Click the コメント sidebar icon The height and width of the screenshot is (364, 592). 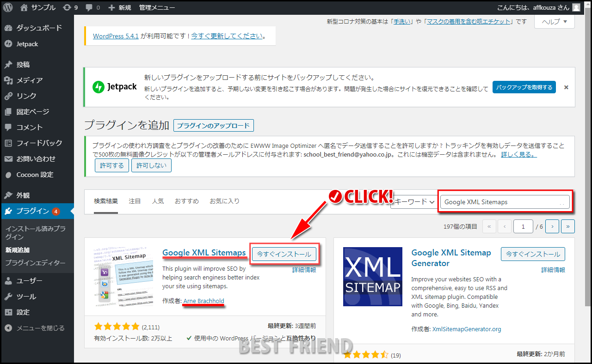8,127
